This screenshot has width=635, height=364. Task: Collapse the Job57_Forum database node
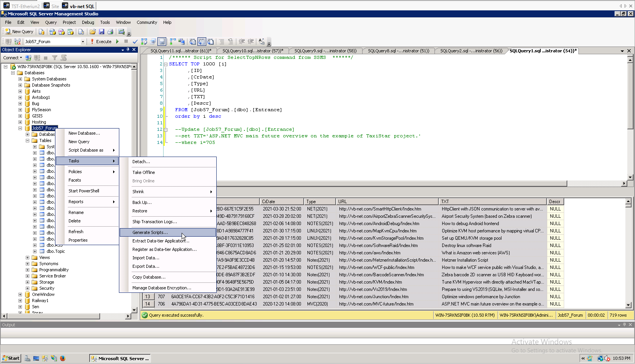(20, 128)
